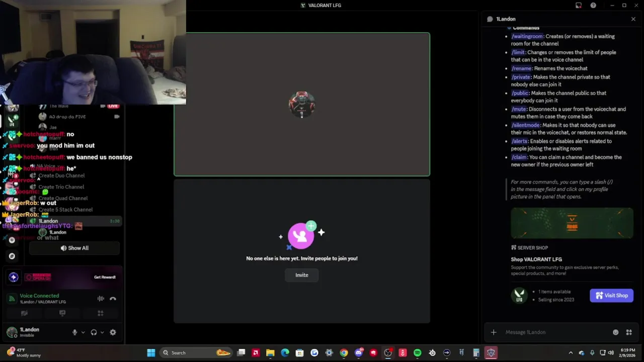Screen dimensions: 644x362
Task: Open the Discord inbox icon
Action: pos(579,6)
